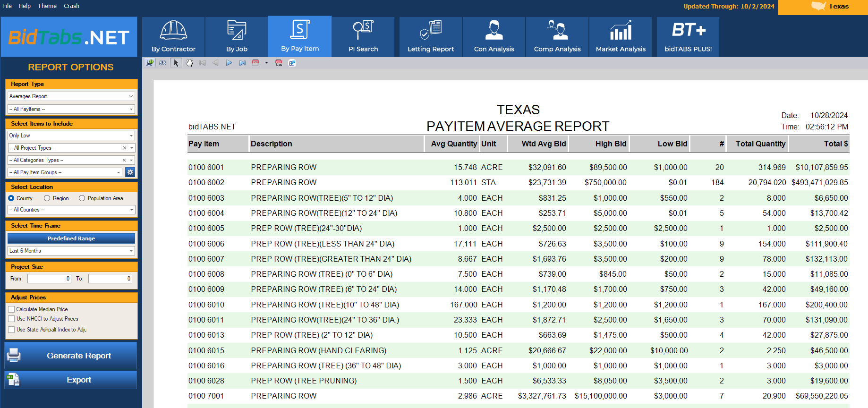
Task: Select the County radio button
Action: [x=11, y=198]
